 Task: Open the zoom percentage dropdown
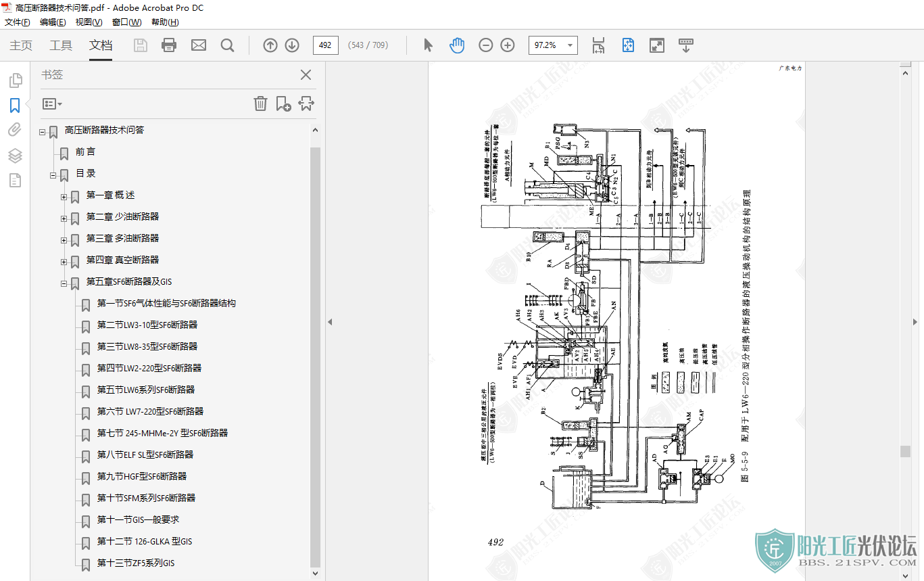[570, 45]
